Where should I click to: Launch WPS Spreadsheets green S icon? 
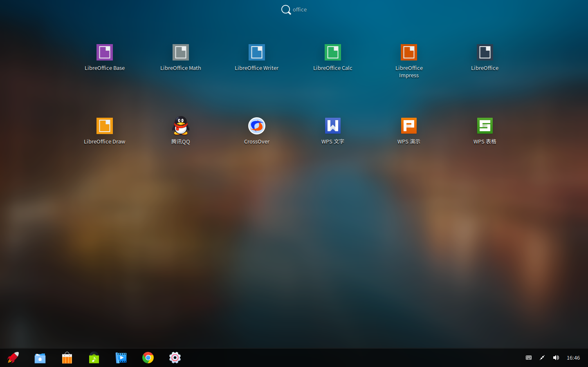(485, 126)
